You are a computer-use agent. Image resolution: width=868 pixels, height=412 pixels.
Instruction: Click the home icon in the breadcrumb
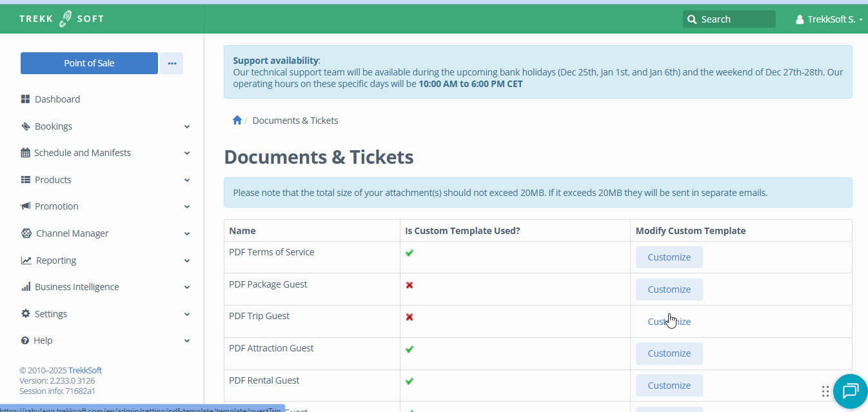[x=237, y=120]
